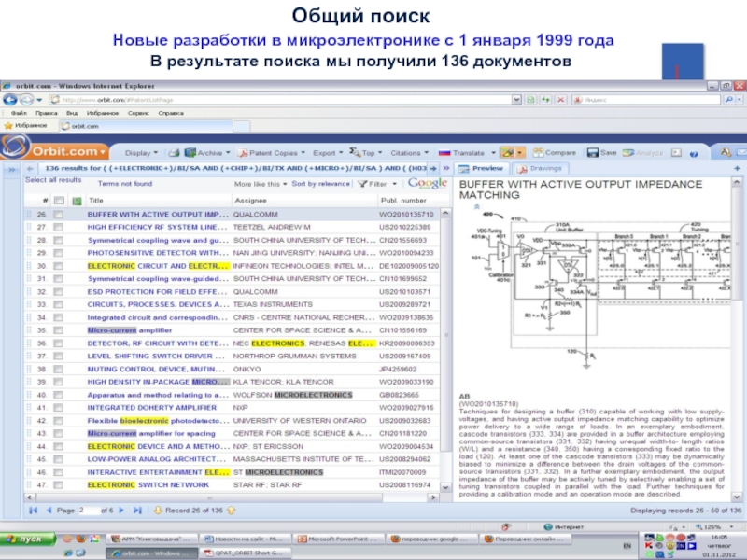The width and height of the screenshot is (747, 560).
Task: Go to previous results page arrow
Action: (x=49, y=511)
